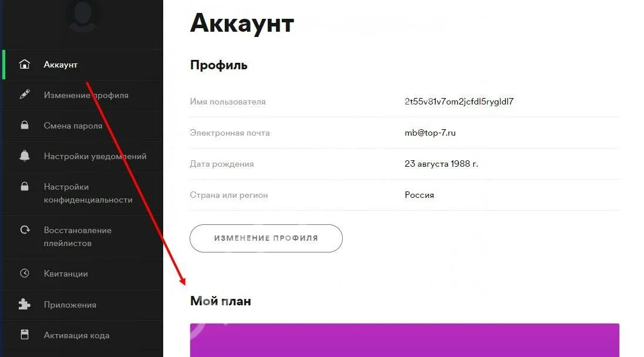
Task: Select Квитанции in the sidebar
Action: [x=83, y=274]
